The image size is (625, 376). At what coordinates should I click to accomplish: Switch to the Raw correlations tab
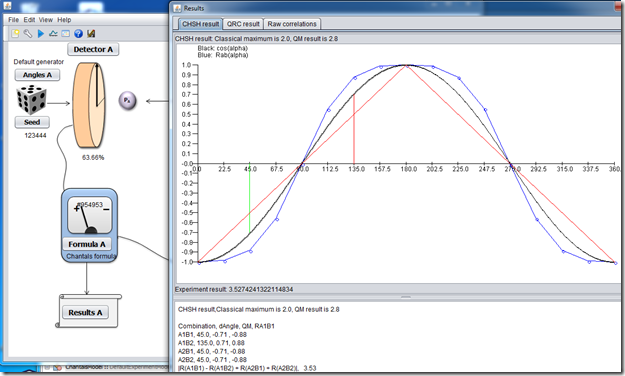point(292,24)
